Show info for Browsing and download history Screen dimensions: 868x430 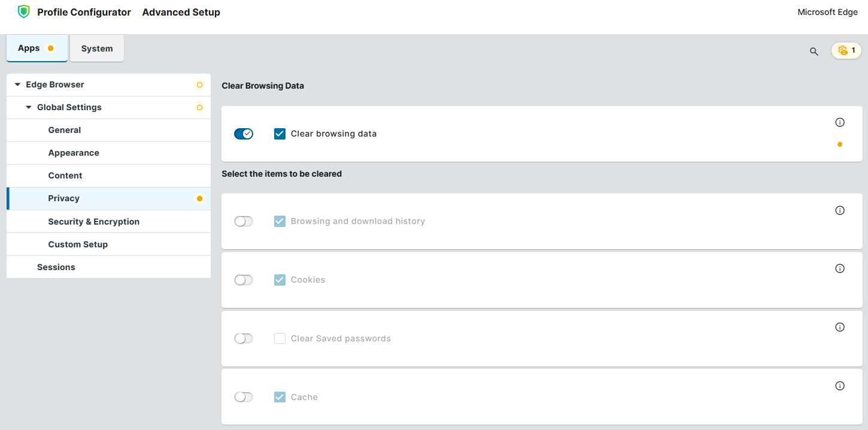tap(839, 210)
